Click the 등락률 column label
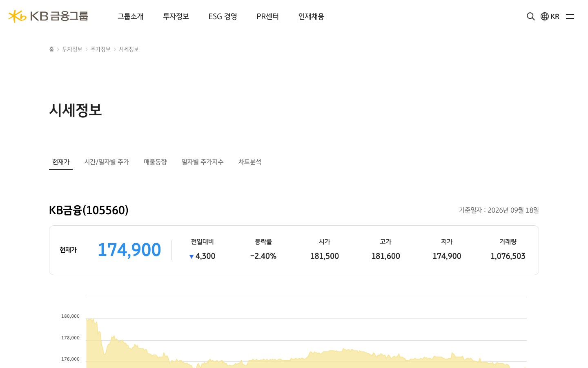The image size is (588, 368). tap(263, 242)
